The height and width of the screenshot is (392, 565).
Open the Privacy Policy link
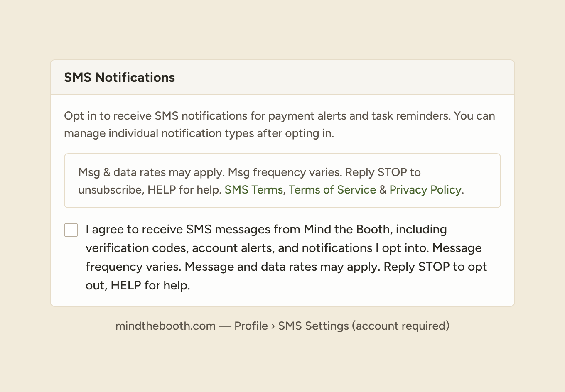[x=425, y=190]
